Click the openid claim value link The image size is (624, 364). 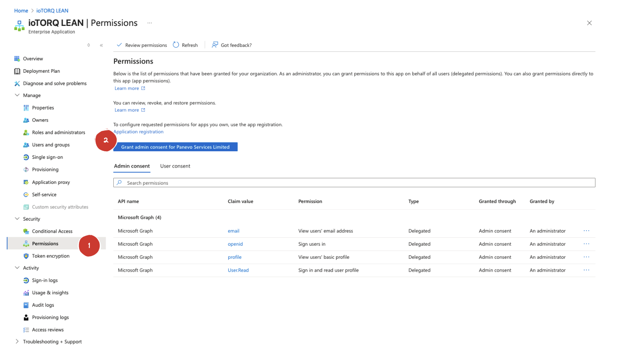pos(235,244)
